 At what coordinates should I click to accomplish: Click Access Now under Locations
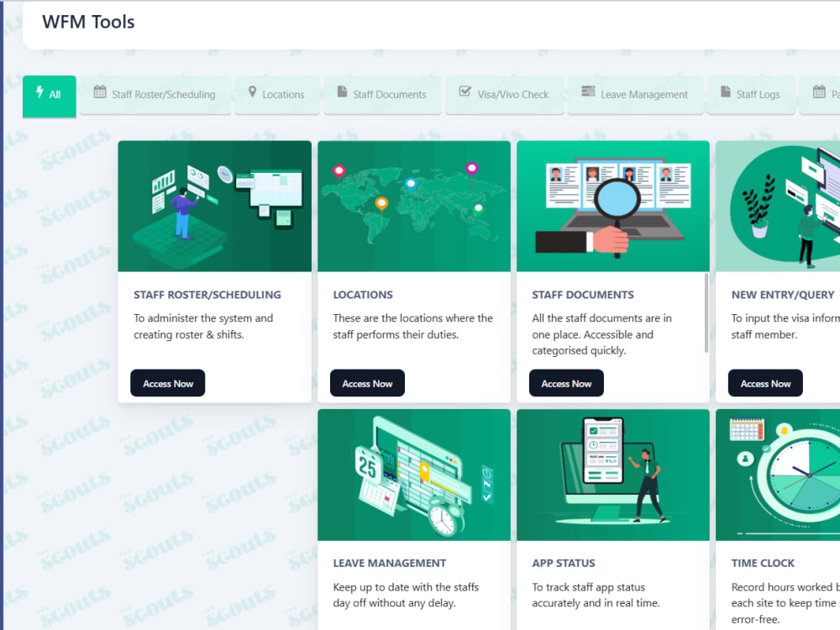(367, 383)
